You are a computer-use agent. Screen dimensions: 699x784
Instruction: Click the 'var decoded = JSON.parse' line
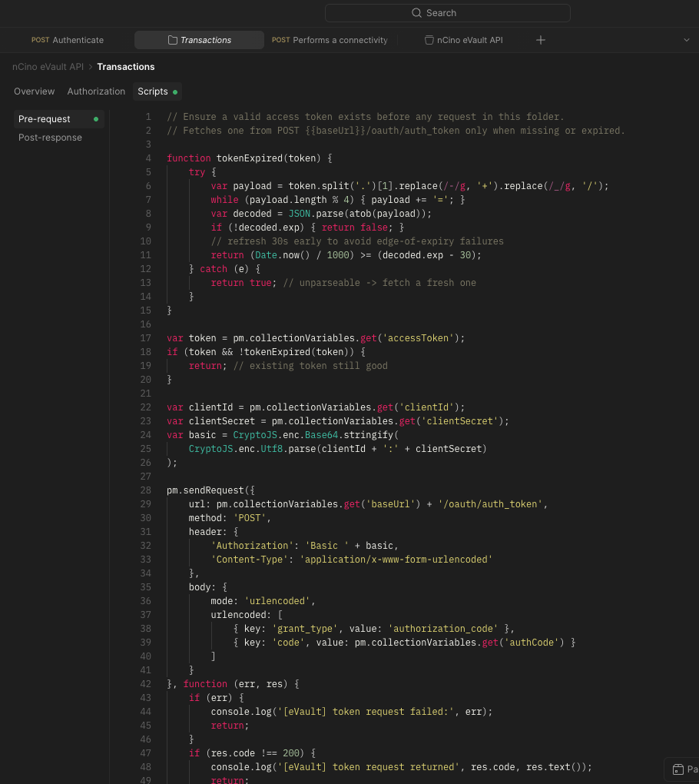point(321,214)
